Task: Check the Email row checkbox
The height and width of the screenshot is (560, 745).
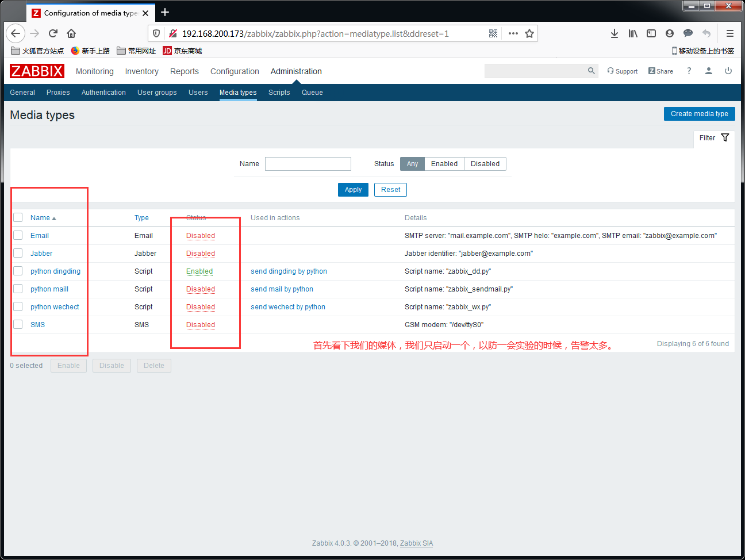Action: (18, 235)
